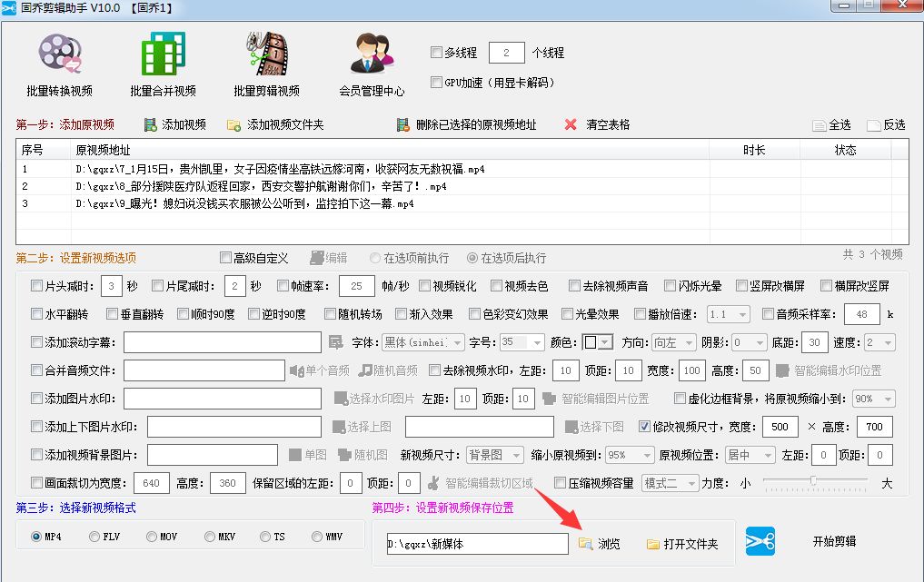Click the 编辑 icon beside 高级自定义
This screenshot has height=582, width=924.
point(317,258)
